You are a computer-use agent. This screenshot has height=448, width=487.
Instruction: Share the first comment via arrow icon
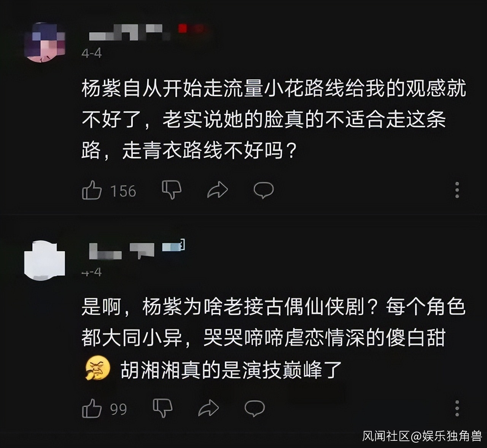tap(218, 190)
